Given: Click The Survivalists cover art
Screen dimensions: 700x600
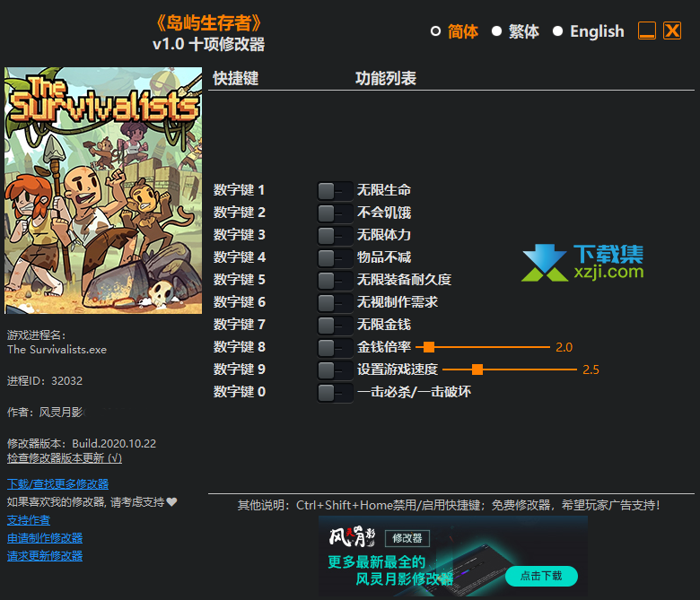Looking at the screenshot, I should [x=103, y=190].
